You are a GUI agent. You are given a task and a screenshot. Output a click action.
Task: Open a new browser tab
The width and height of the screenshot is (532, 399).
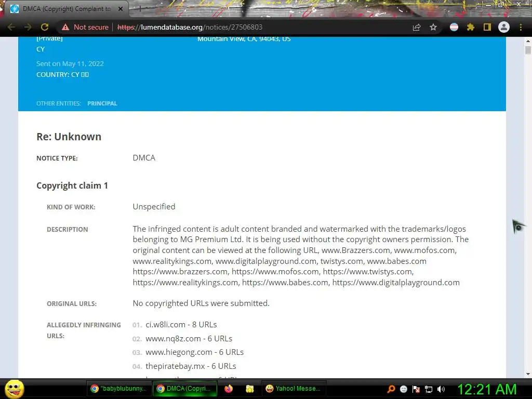[140, 9]
